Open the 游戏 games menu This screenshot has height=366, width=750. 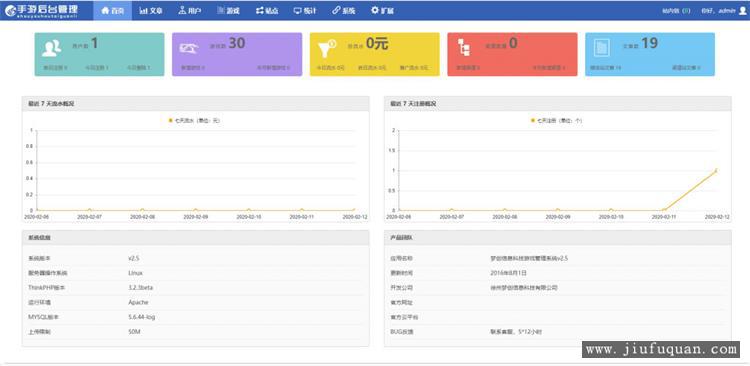[228, 11]
